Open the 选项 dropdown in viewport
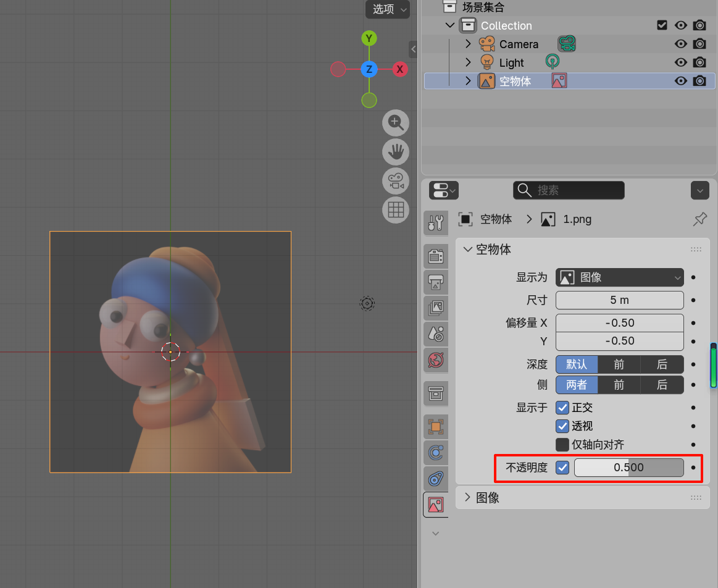Viewport: 718px width, 588px height. coord(387,9)
